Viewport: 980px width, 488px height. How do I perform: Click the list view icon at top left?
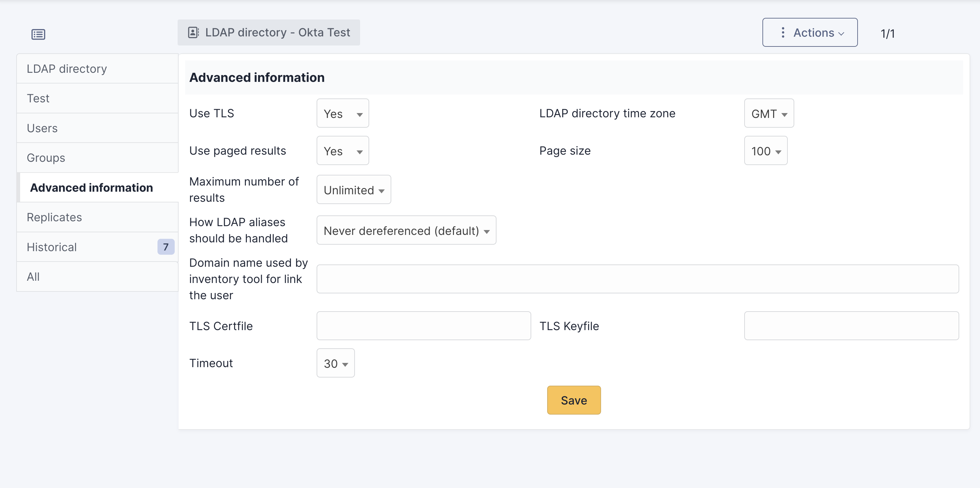click(38, 34)
